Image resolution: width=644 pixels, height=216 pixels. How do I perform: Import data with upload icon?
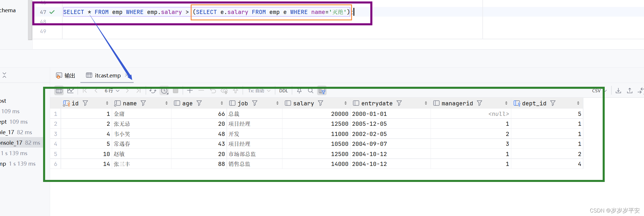(x=630, y=91)
